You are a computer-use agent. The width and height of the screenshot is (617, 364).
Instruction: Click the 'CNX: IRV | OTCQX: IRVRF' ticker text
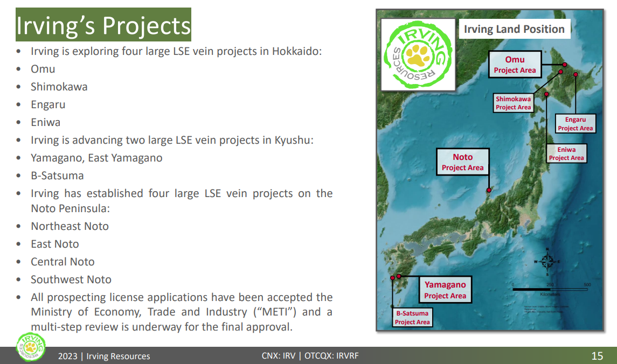tap(310, 356)
